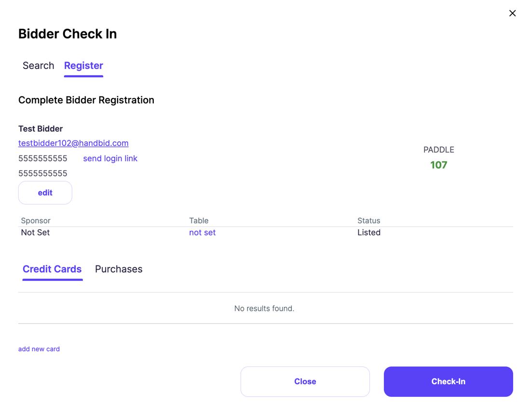Open the edit bidder form

tap(45, 192)
